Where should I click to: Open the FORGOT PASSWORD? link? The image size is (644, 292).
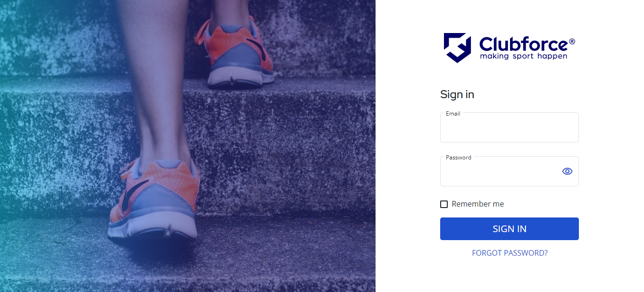point(510,253)
